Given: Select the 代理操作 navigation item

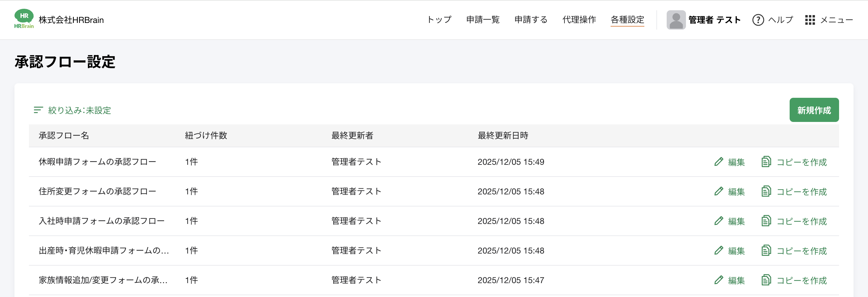Looking at the screenshot, I should [x=579, y=20].
